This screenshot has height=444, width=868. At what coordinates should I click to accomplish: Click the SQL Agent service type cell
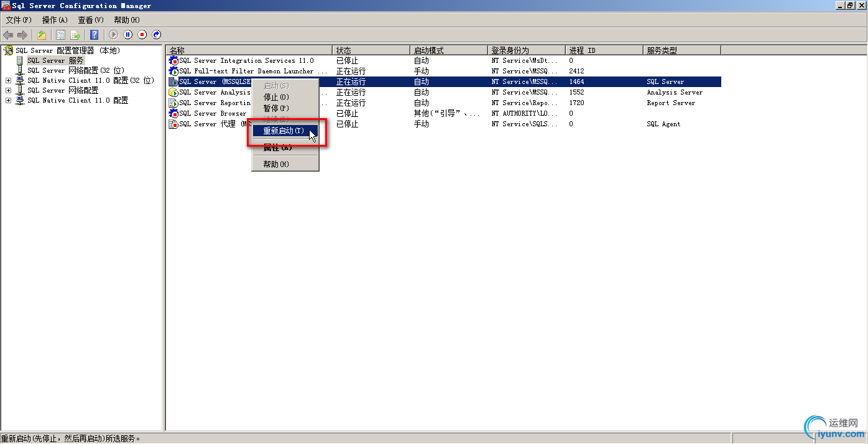[663, 124]
